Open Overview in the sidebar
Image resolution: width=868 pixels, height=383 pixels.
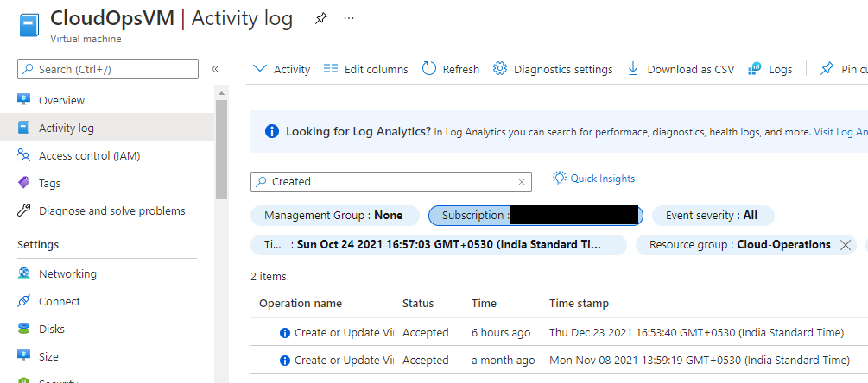tap(61, 100)
